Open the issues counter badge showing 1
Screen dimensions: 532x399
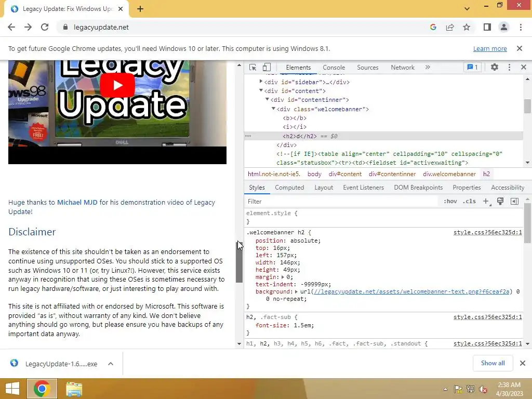click(472, 67)
